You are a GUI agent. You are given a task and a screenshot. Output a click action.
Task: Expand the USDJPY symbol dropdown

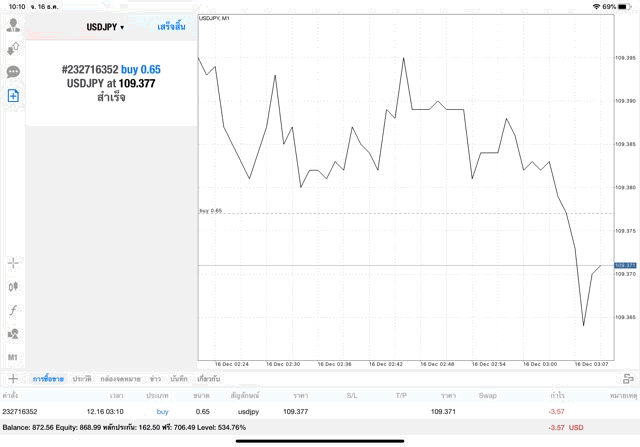point(105,27)
